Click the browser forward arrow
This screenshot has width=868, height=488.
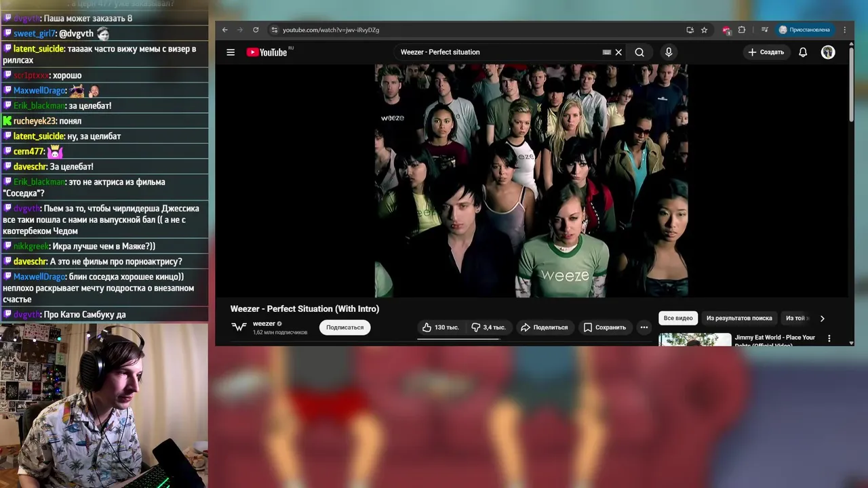click(x=240, y=30)
